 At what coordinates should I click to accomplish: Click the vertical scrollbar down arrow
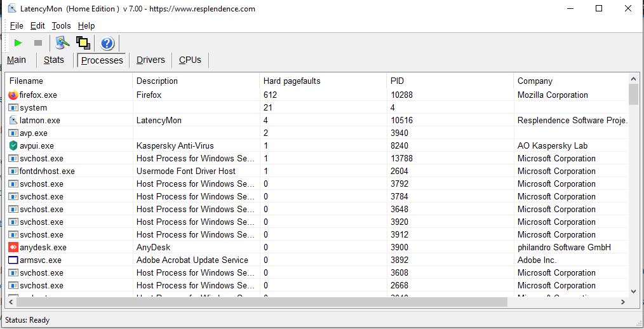[x=633, y=292]
